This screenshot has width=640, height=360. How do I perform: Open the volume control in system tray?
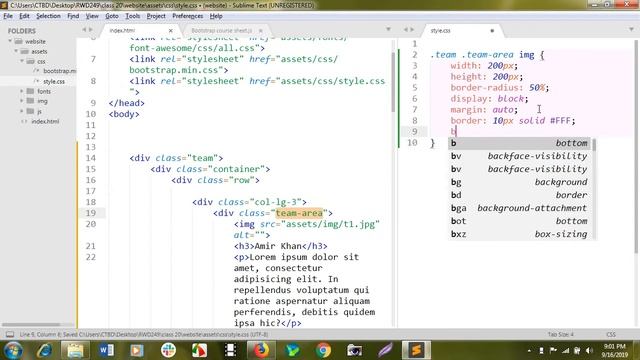tap(589, 351)
